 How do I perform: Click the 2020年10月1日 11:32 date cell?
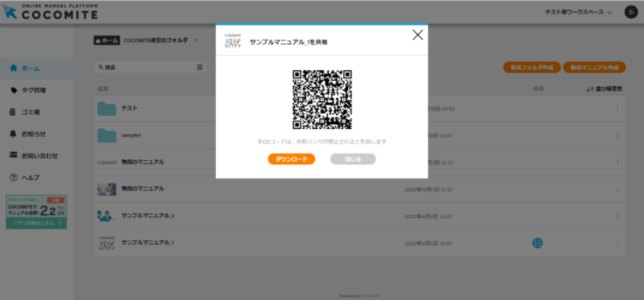[428, 190]
